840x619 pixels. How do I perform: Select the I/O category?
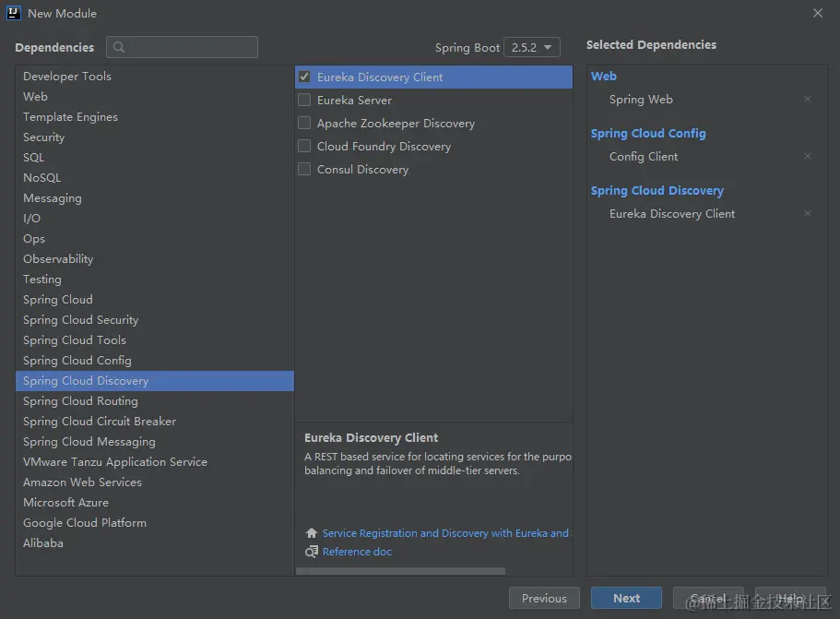coord(155,218)
